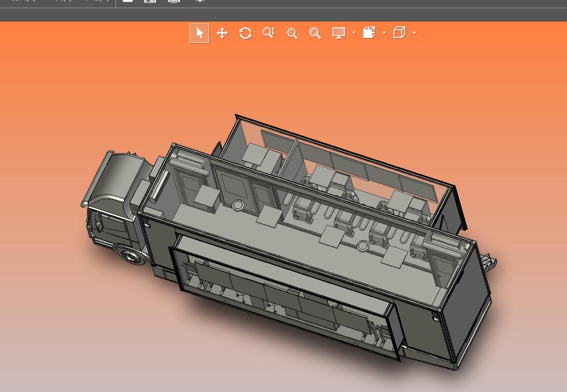The width and height of the screenshot is (567, 392).
Task: Click the Zoom to fit icon
Action: (x=315, y=33)
